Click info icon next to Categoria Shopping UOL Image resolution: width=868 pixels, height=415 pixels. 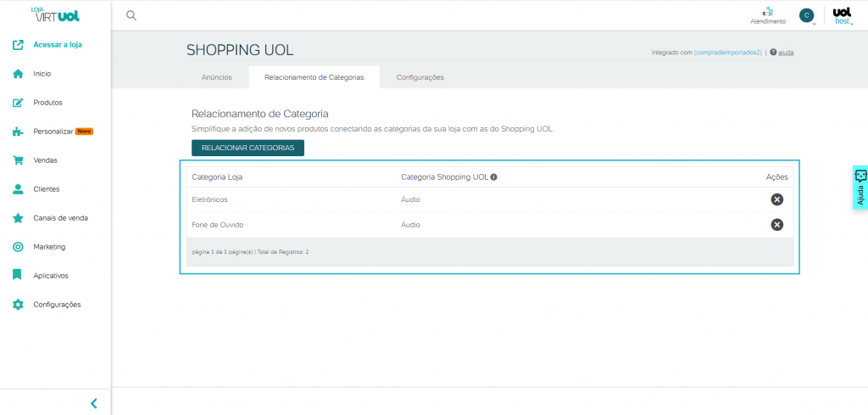pos(494,177)
